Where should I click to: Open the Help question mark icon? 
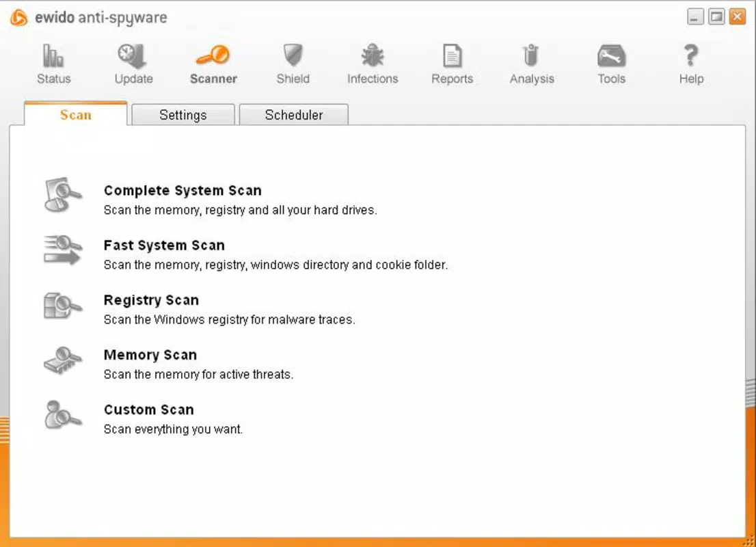click(x=691, y=55)
